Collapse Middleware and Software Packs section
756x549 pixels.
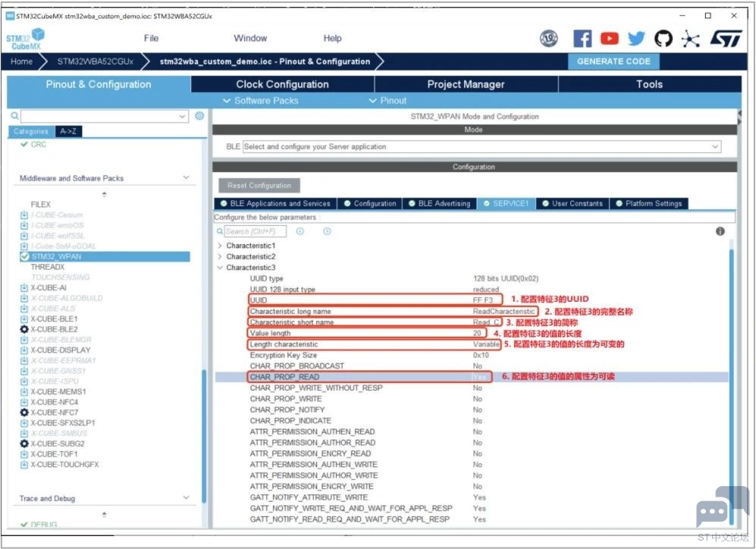(186, 178)
